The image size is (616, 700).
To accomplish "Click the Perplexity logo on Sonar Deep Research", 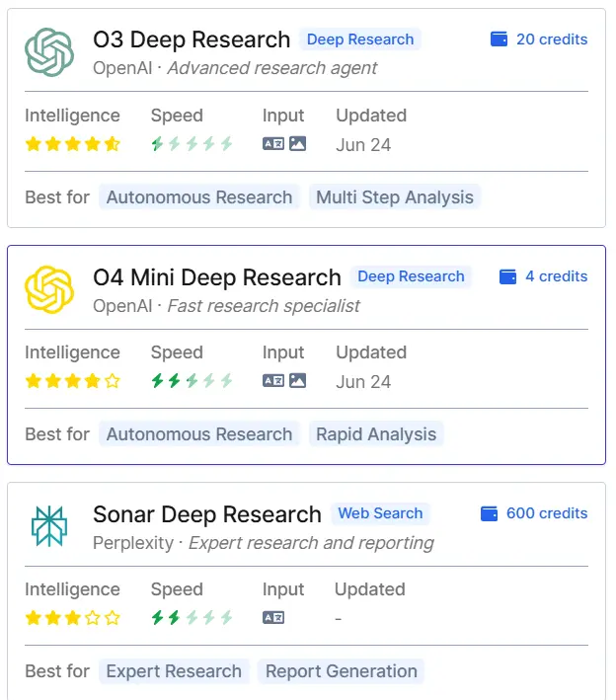I will [x=49, y=526].
